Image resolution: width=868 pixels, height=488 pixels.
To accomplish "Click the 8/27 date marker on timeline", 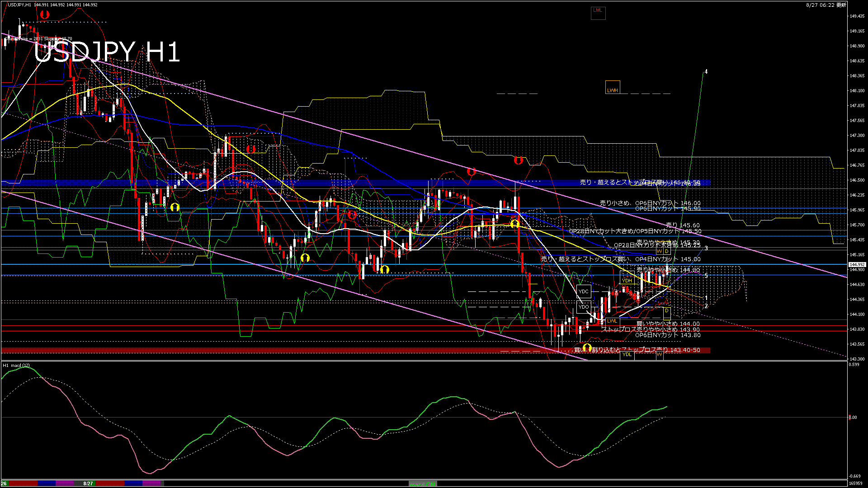I will pos(88,483).
